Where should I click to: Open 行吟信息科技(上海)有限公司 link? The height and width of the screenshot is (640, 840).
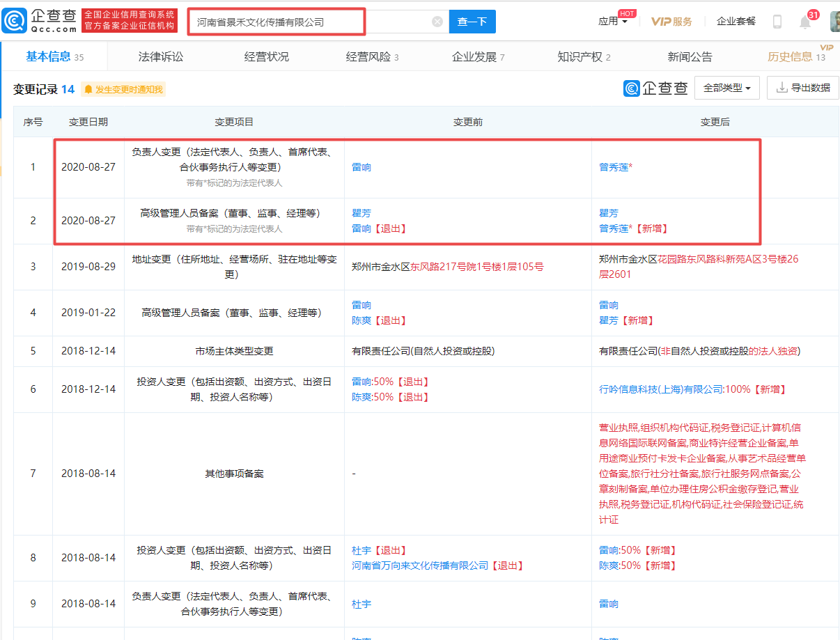660,389
